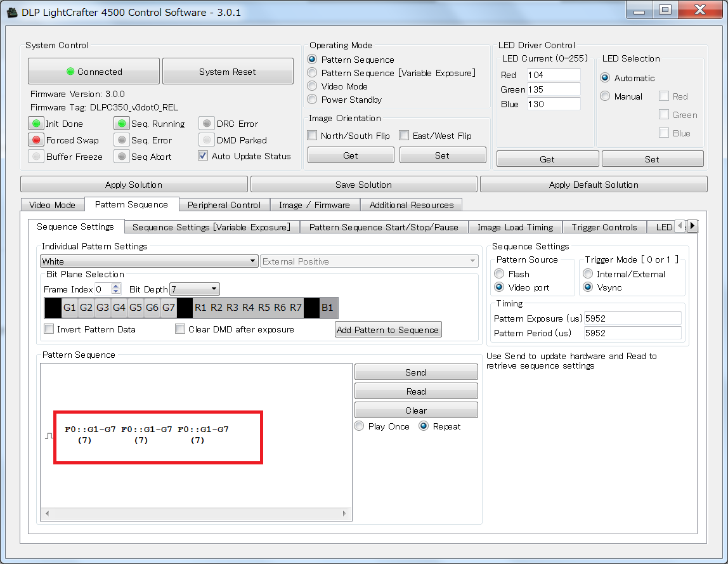The image size is (728, 564).
Task: Click the Pattern Exposure input field
Action: 632,318
